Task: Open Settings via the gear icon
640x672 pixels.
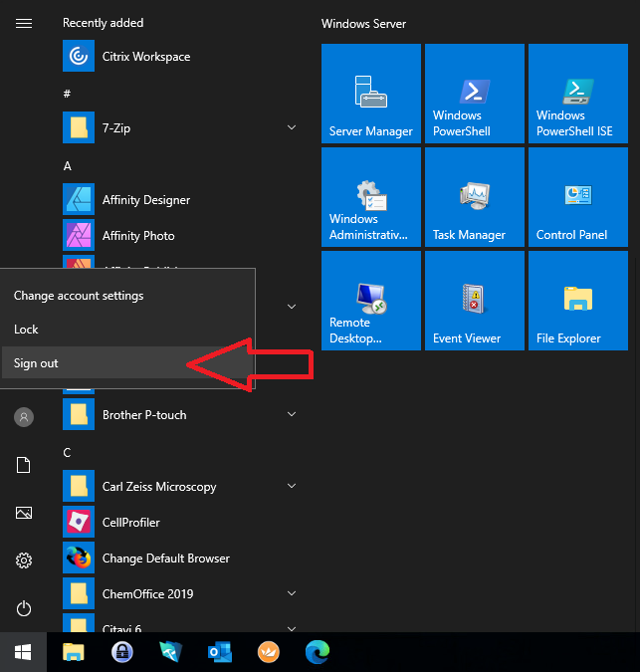Action: point(24,560)
